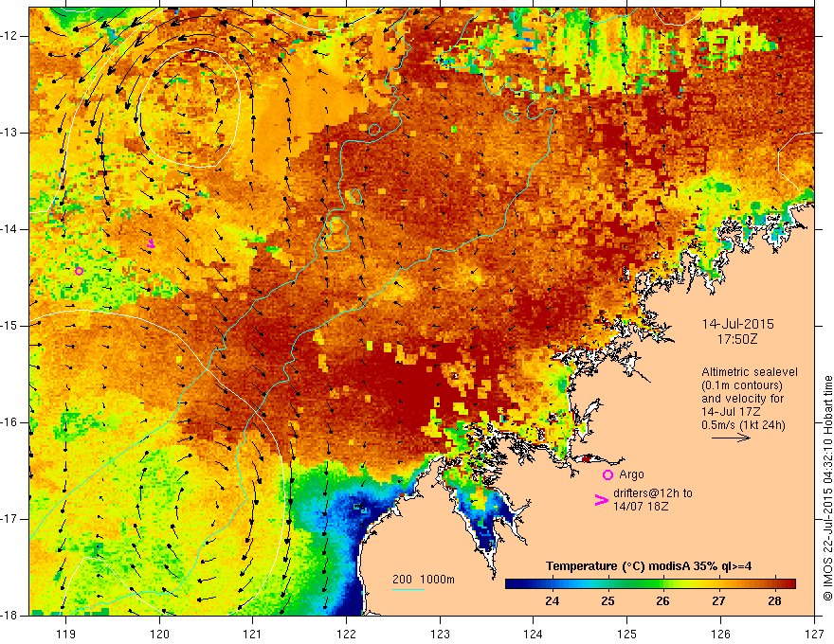Image resolution: width=834 pixels, height=644 pixels.
Task: Click the "Temperature (°C) modisA 35% ql>=4" title
Action: point(648,566)
